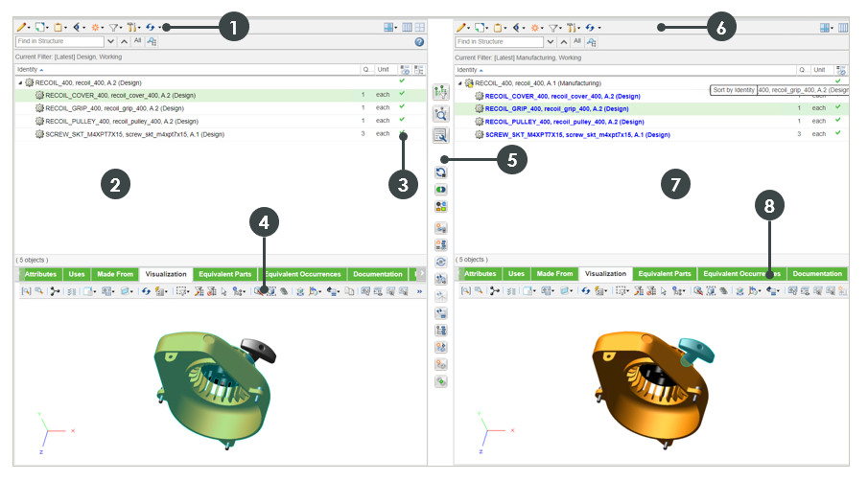Open Equivalent Parts tab in right pane

pos(665,274)
